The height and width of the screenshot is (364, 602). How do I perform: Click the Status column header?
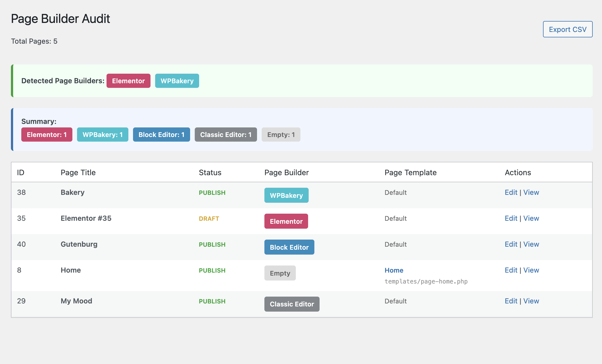210,172
